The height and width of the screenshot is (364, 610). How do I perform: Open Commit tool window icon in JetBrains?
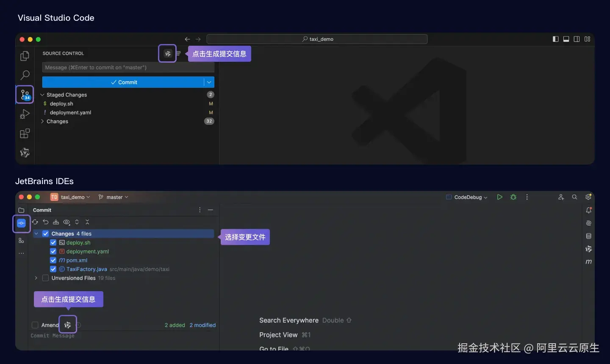pyautogui.click(x=21, y=223)
